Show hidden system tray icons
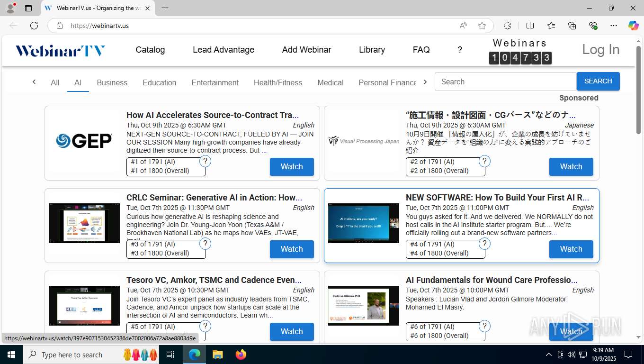The width and height of the screenshot is (644, 364). point(548,355)
